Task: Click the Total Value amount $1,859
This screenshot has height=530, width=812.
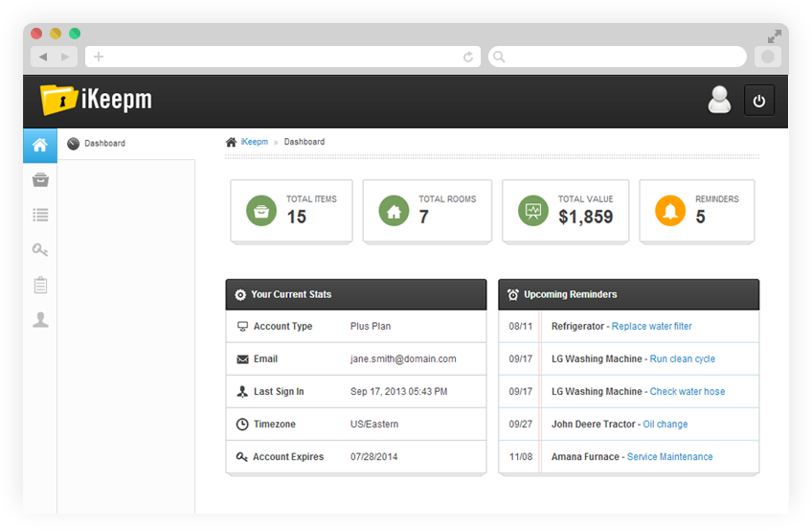Action: click(x=586, y=217)
